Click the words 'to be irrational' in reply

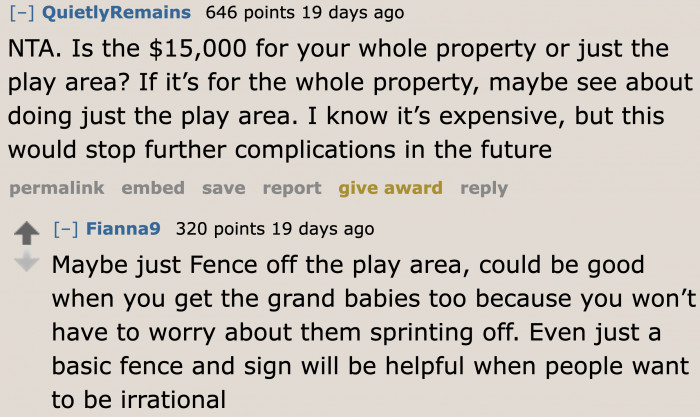click(139, 399)
